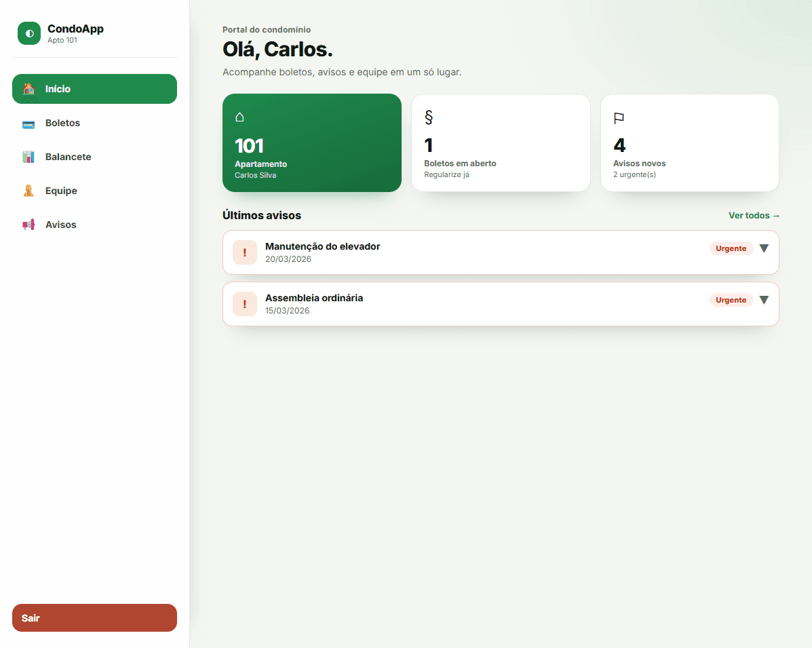Click exclamation icon for Manutenção do elevador
The image size is (812, 648).
tap(245, 252)
